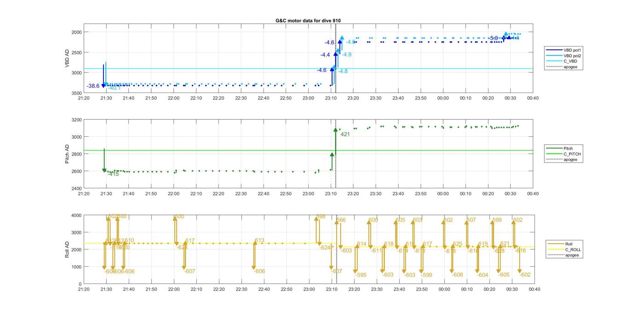Click the "-608" roll data label
Image resolution: width=644 pixels, height=319 pixels.
[457, 275]
